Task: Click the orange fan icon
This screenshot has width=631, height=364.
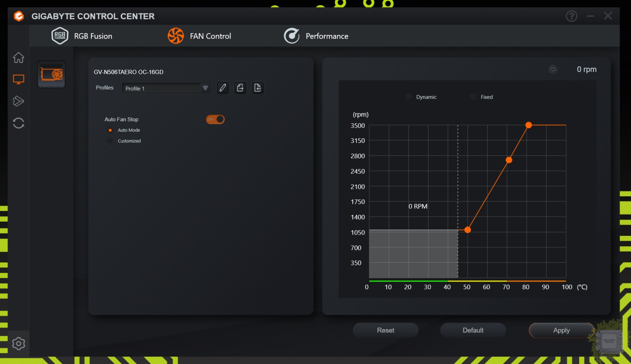Action: point(176,36)
